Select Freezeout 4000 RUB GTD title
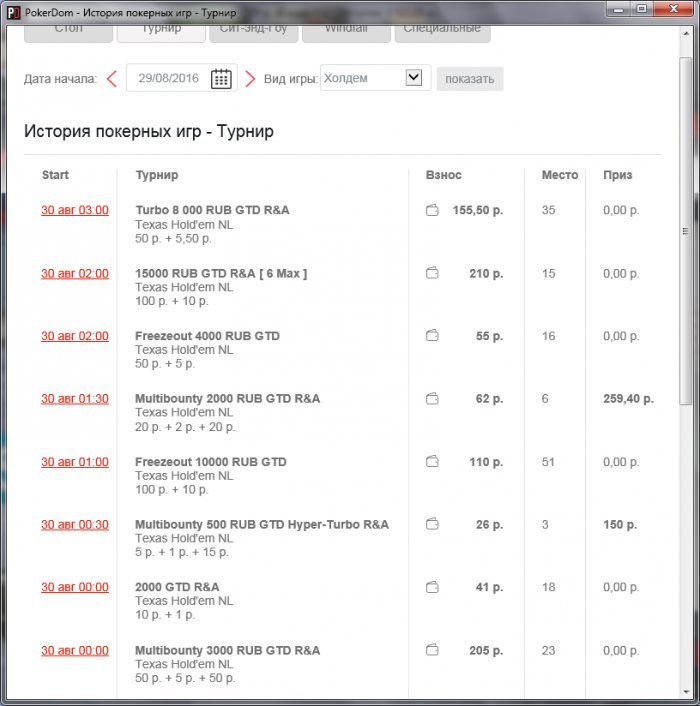 [208, 336]
